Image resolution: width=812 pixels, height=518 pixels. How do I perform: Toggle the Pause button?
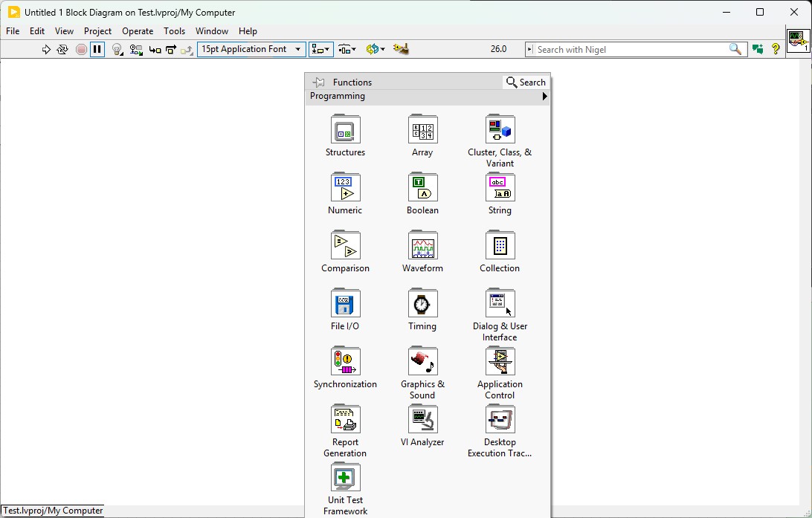click(x=97, y=49)
